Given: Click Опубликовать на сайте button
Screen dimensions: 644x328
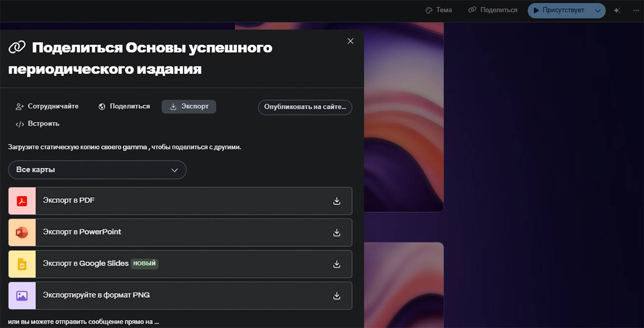Looking at the screenshot, I should [305, 107].
